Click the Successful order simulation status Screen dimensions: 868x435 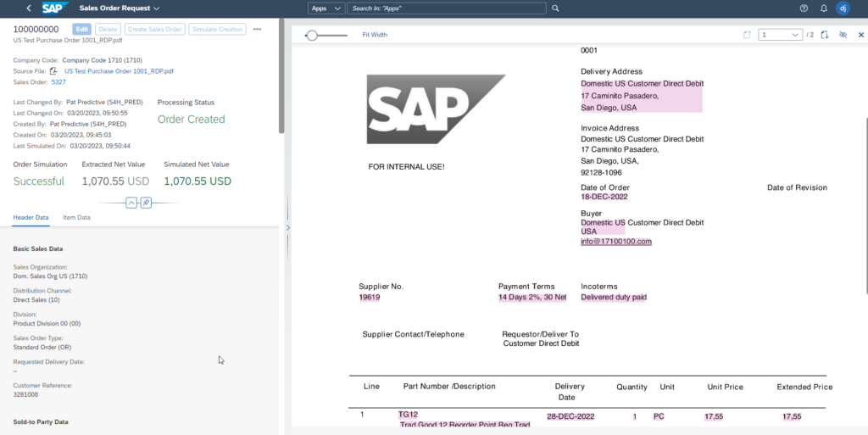(x=39, y=181)
